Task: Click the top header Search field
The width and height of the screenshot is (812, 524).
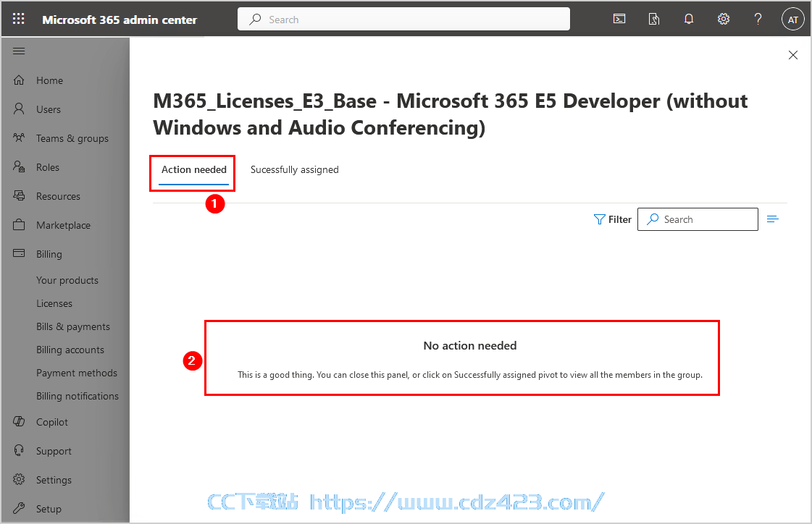Action: [x=403, y=19]
